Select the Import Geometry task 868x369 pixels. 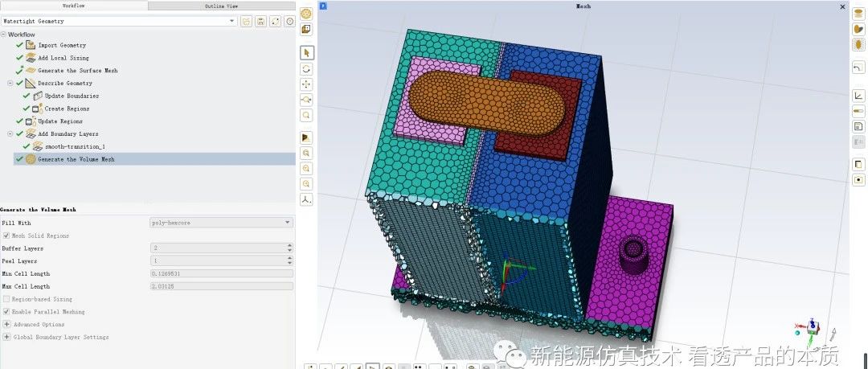click(x=62, y=45)
